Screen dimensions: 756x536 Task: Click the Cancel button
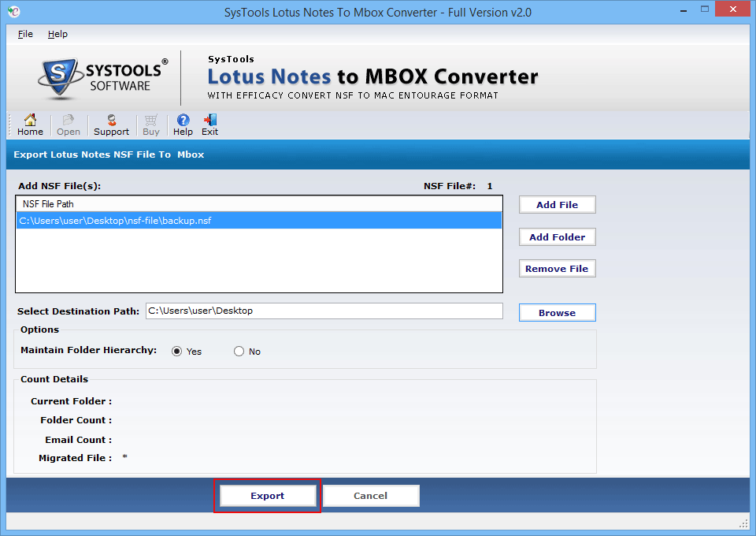point(371,496)
